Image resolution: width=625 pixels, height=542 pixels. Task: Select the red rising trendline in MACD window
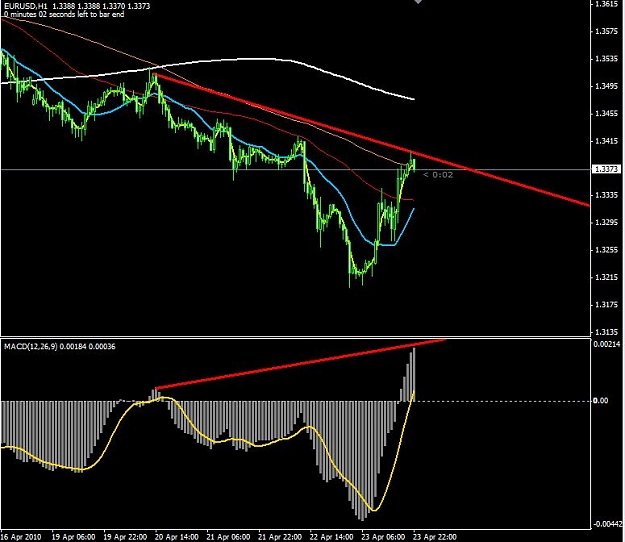(299, 364)
